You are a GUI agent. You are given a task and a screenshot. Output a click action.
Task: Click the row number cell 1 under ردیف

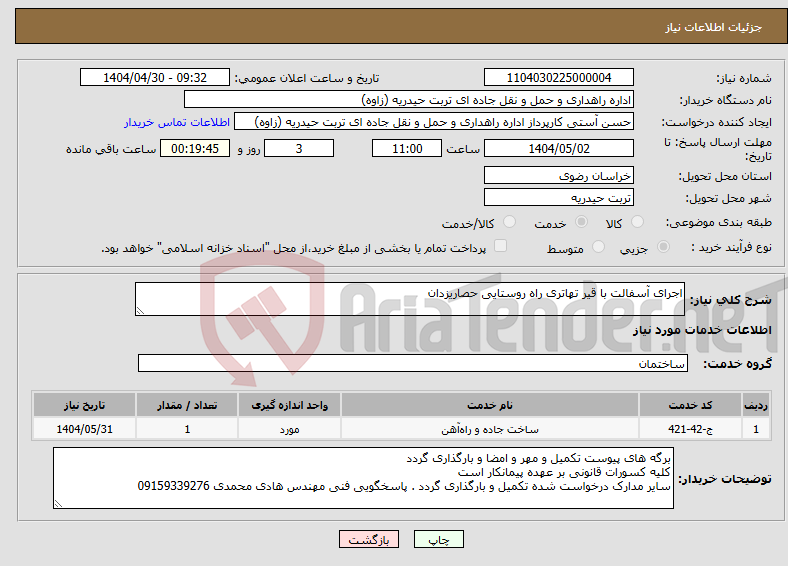pos(756,429)
